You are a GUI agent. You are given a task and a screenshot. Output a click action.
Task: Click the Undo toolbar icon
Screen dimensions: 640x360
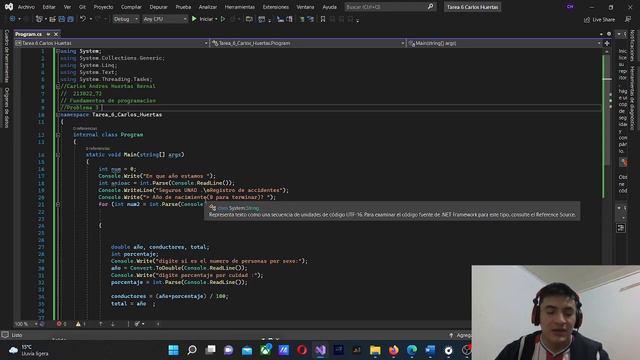click(x=83, y=19)
